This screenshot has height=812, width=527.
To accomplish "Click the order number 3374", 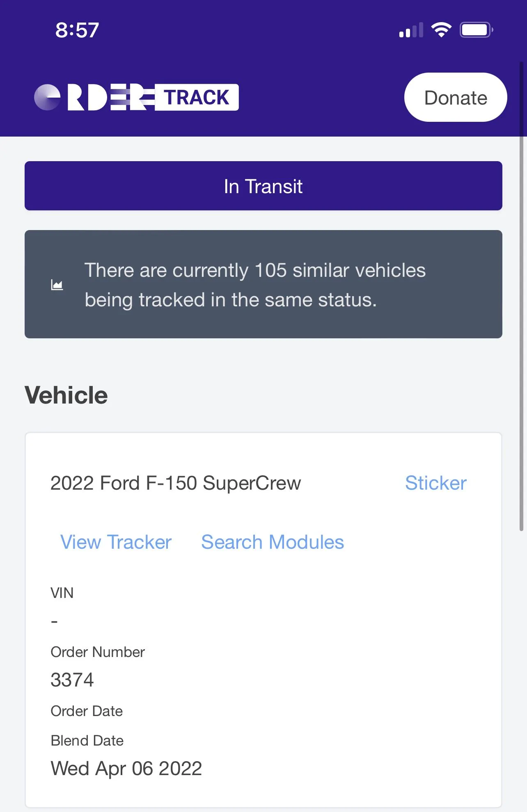I will coord(72,680).
